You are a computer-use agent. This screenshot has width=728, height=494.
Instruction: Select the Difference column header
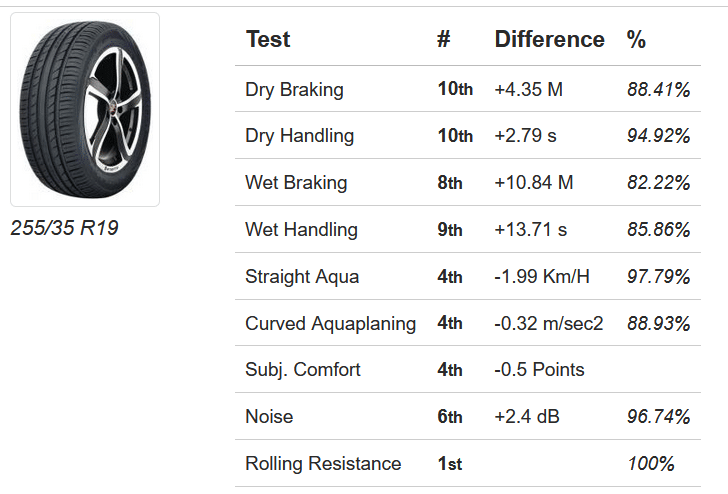(x=549, y=40)
